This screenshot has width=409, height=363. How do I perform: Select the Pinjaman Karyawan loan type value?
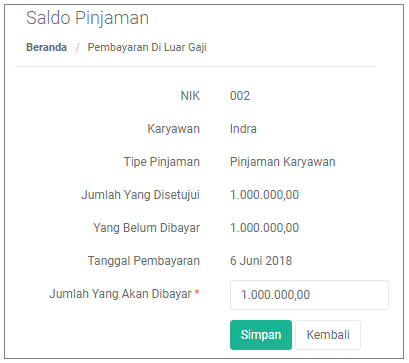(283, 162)
